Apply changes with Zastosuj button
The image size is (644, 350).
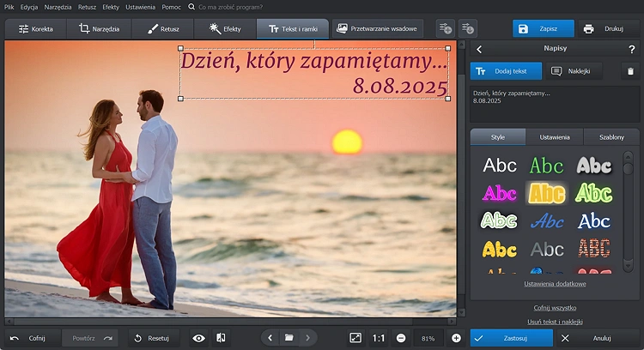click(x=512, y=338)
